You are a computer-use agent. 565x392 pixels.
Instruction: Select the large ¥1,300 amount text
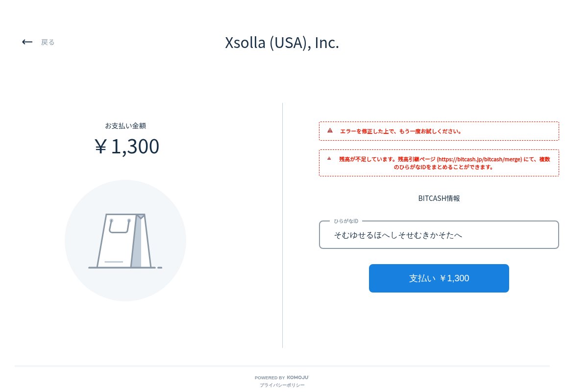126,147
